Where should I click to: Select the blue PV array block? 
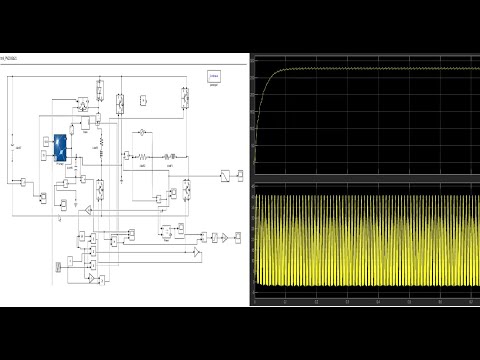[x=60, y=148]
